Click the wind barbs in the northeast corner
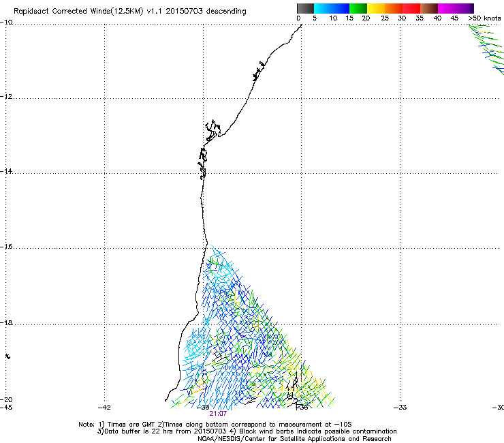The image size is (504, 443). coord(487,49)
